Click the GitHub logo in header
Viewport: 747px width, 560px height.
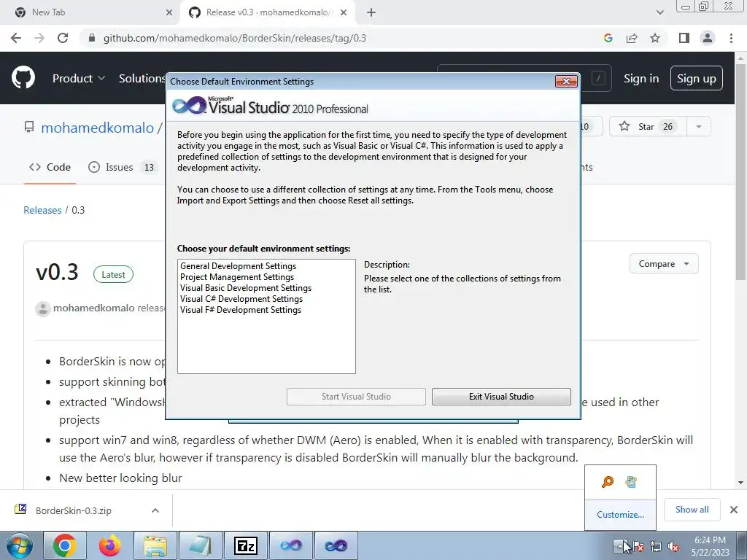click(x=23, y=78)
